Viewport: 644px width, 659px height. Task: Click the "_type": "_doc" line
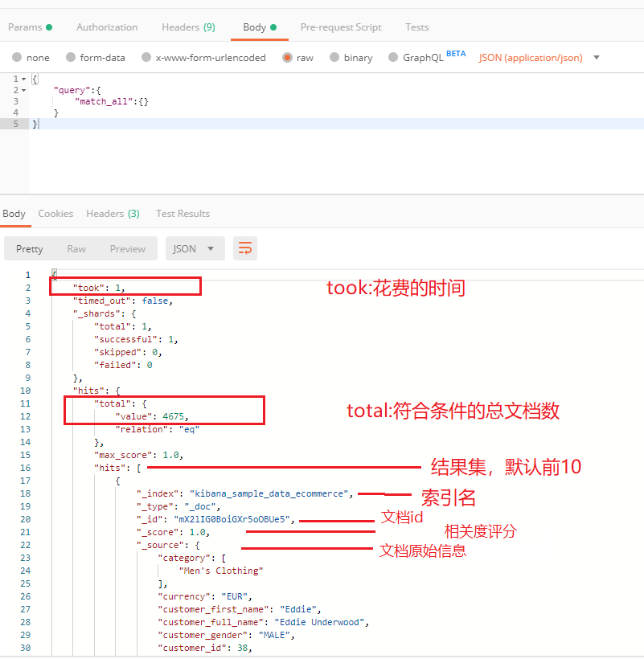click(x=178, y=506)
